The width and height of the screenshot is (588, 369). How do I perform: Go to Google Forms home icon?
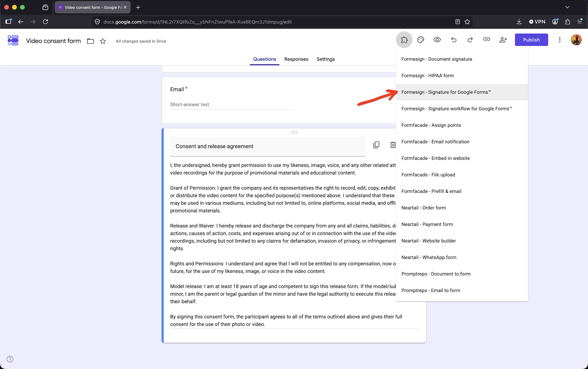[x=13, y=41]
